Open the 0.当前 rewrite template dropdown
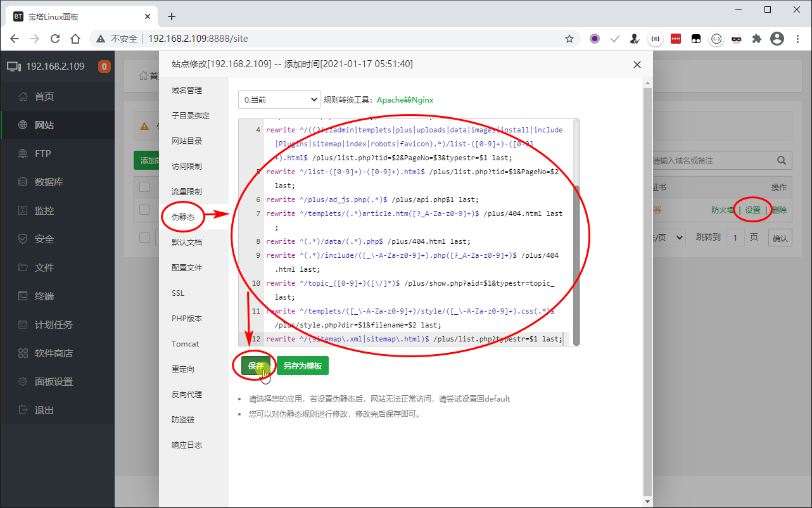This screenshot has height=508, width=812. point(279,99)
